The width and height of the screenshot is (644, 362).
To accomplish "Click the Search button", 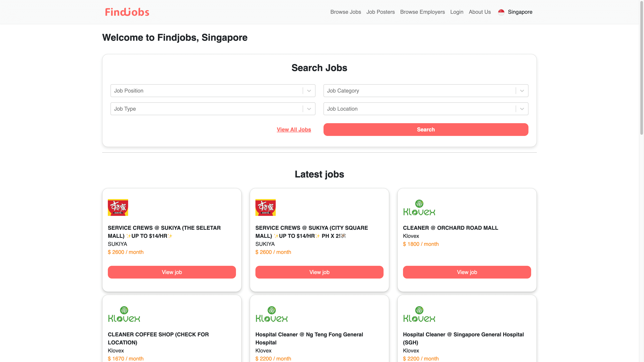I will coord(426,129).
